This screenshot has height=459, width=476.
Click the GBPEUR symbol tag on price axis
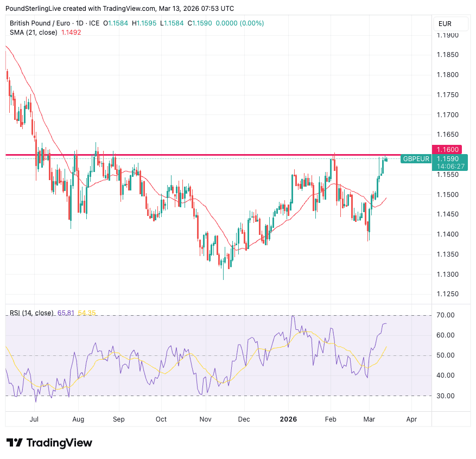(x=416, y=159)
